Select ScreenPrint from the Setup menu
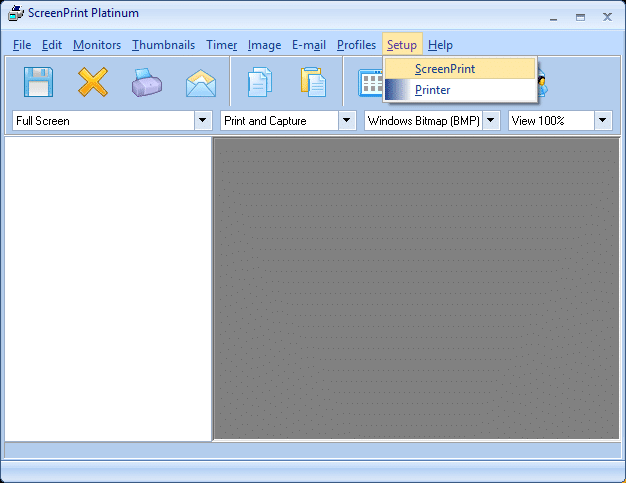Screen dimensions: 626x483 (445, 69)
